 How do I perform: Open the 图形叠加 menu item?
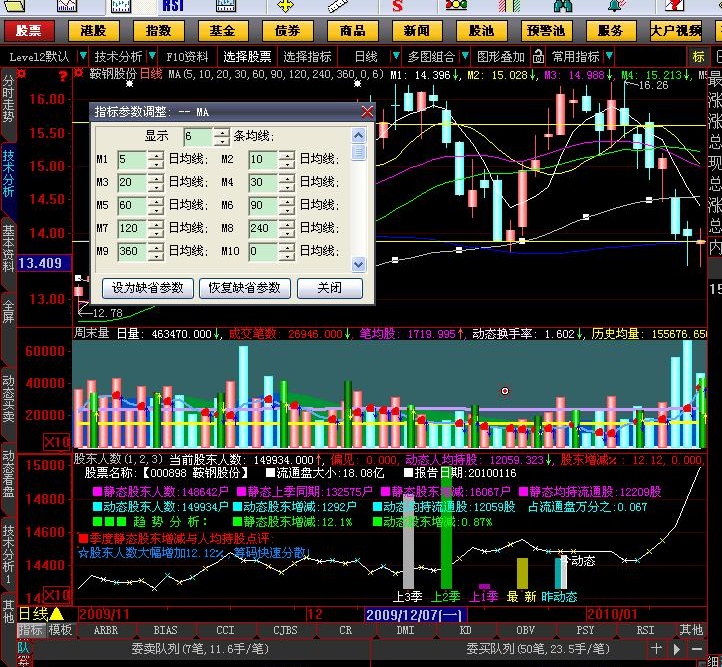pos(501,57)
